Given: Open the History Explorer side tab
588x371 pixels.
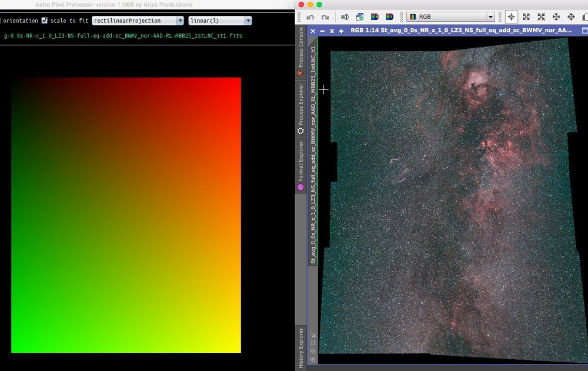Looking at the screenshot, I should point(300,347).
